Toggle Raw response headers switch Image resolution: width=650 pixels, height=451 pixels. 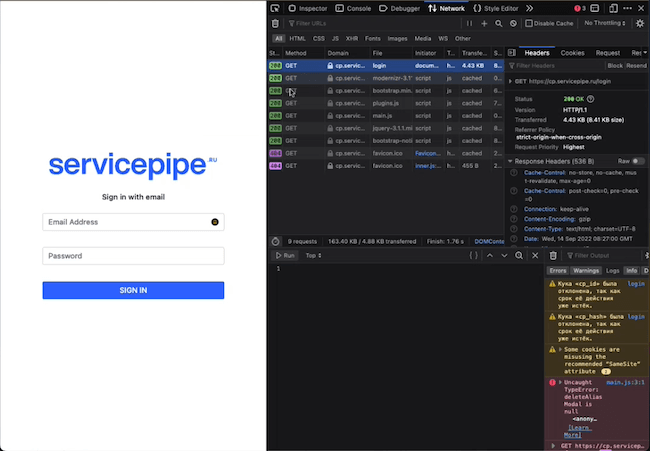pos(638,161)
